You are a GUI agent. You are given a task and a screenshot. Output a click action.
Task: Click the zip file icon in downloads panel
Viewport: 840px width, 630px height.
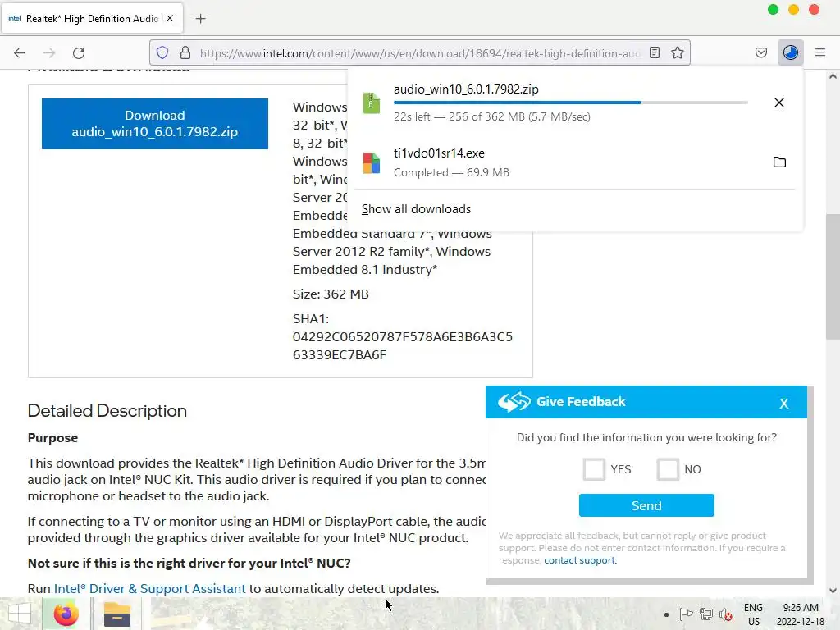372,103
